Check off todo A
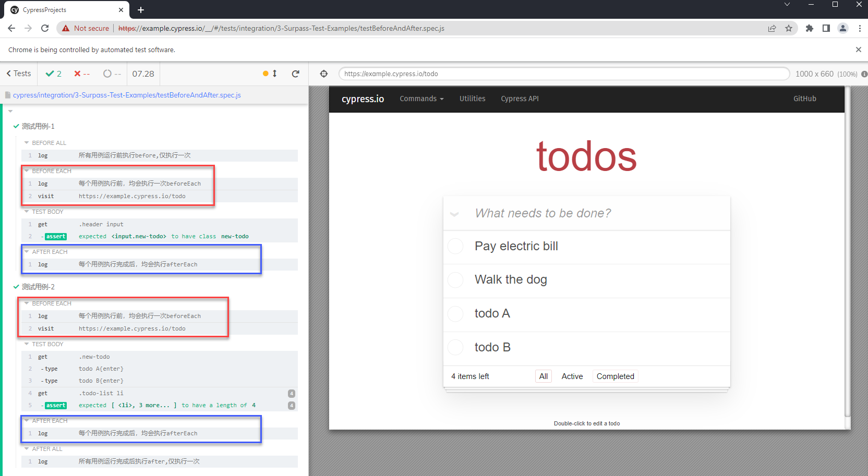 455,314
